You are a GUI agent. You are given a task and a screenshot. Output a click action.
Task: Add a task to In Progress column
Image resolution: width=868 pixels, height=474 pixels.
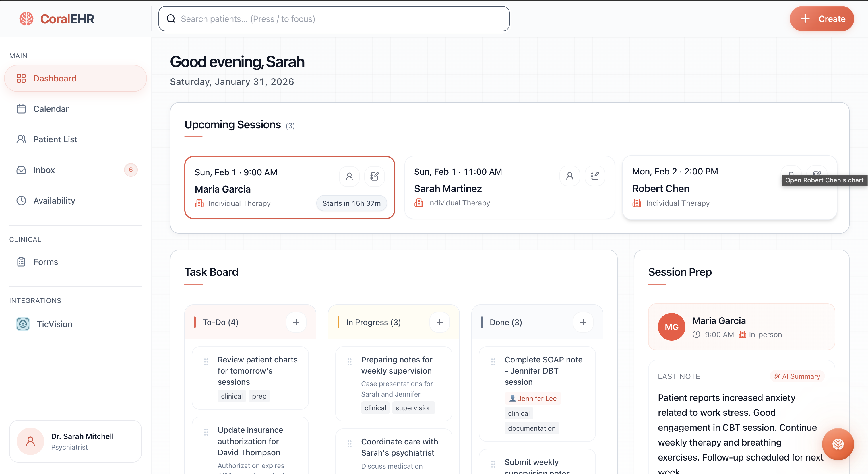[x=439, y=322]
